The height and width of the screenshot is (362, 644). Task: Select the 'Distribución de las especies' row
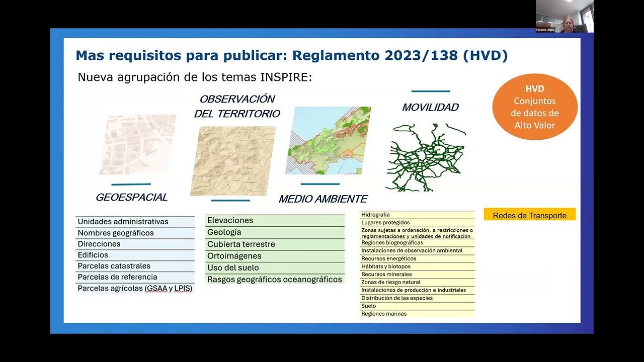point(417,298)
